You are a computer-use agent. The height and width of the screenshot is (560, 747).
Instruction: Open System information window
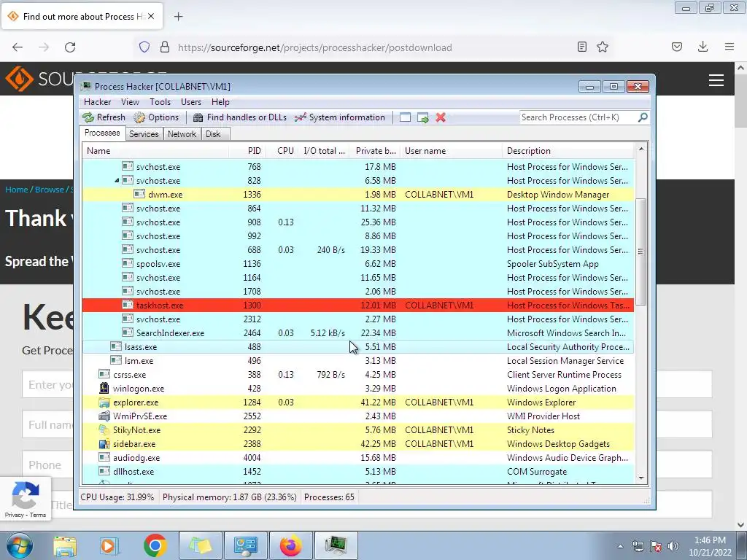tap(340, 117)
